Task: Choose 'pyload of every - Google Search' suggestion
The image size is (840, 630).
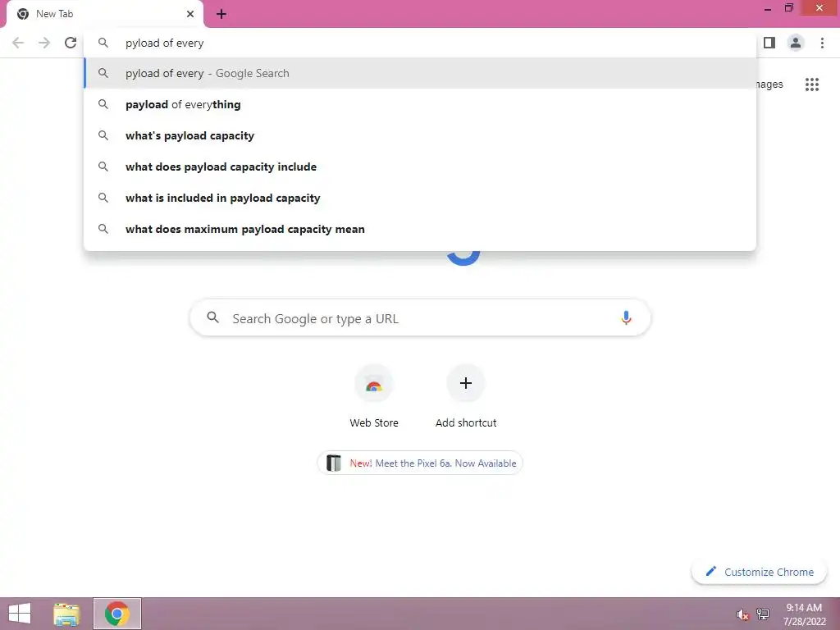Action: (x=420, y=73)
